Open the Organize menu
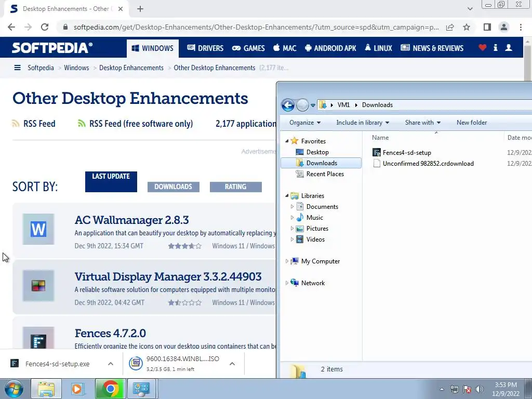Screen dimensions: 532x399 click(305, 123)
